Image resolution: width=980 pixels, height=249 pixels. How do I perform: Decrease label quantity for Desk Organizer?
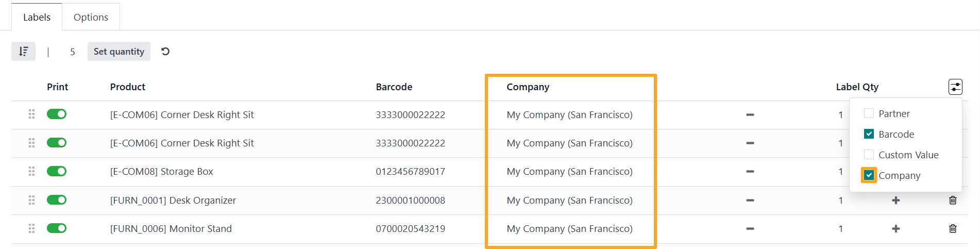(750, 200)
